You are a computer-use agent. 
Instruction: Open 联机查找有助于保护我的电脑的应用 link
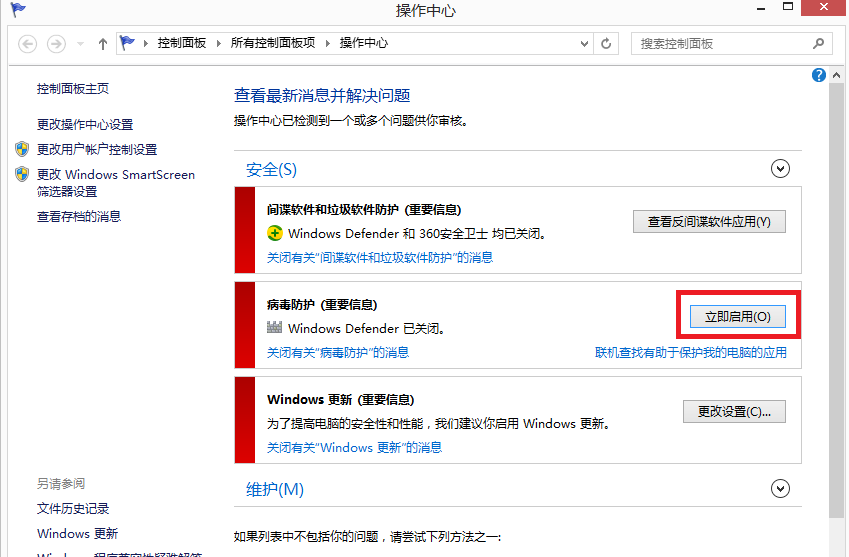(x=691, y=353)
